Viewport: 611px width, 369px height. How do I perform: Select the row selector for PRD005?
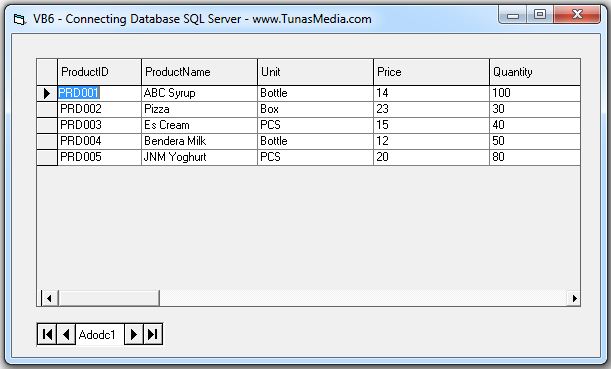pyautogui.click(x=47, y=157)
